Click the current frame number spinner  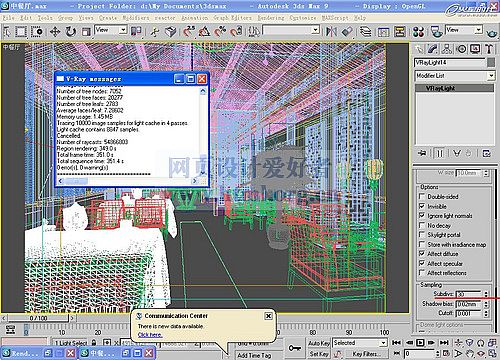(438, 353)
